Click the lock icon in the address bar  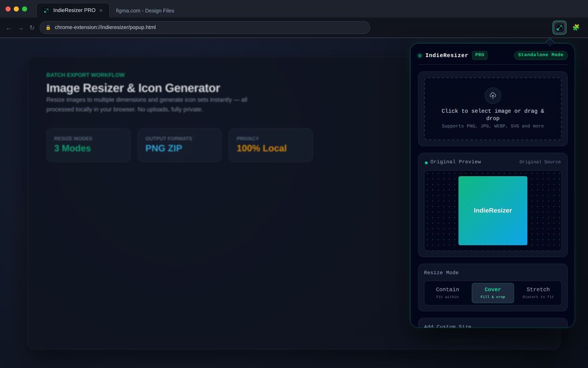(x=48, y=28)
